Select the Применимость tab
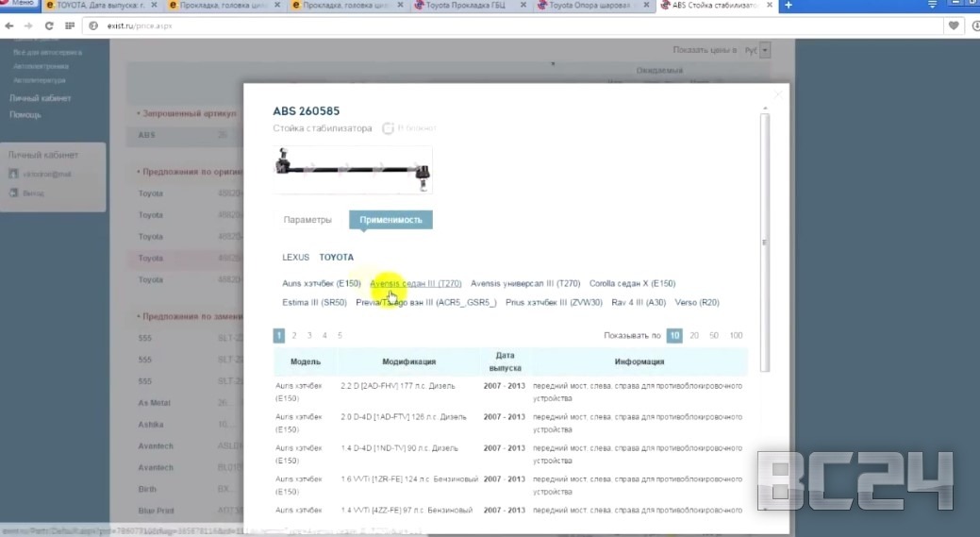Screen dimensions: 980x537 (390, 220)
